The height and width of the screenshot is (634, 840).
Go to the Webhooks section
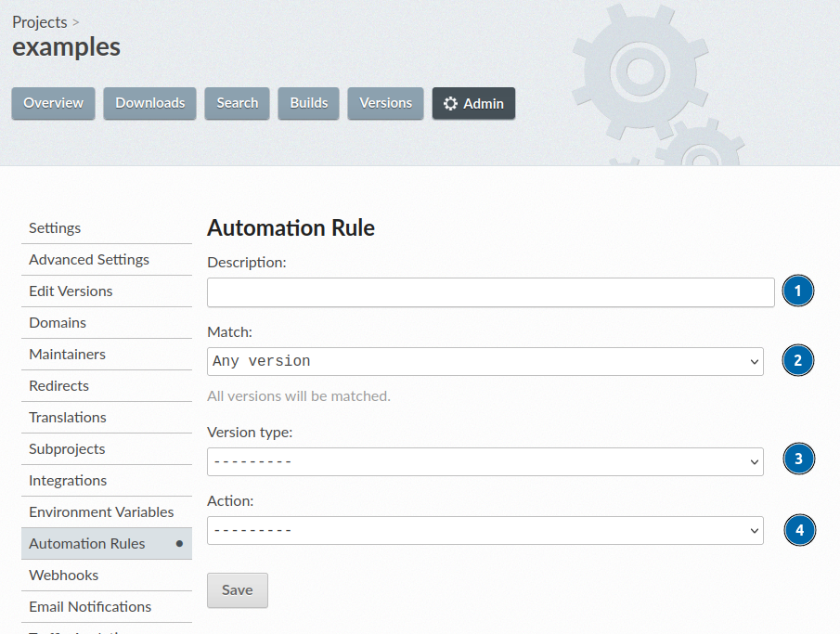(63, 575)
